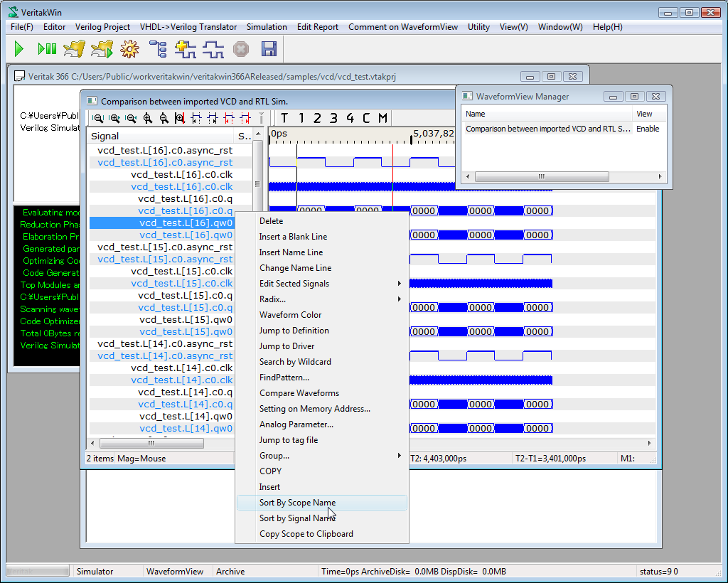The image size is (728, 583).
Task: Click the red cursor line in waveform
Action: (x=392, y=178)
